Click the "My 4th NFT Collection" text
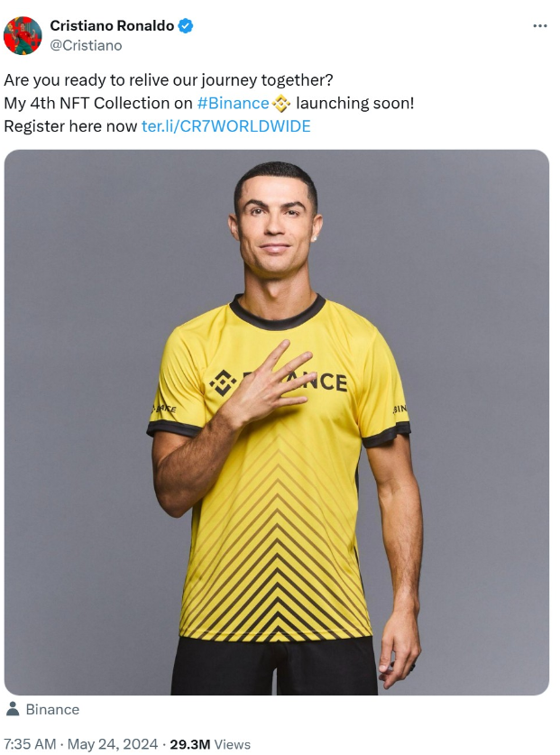The height and width of the screenshot is (755, 560). click(x=98, y=103)
